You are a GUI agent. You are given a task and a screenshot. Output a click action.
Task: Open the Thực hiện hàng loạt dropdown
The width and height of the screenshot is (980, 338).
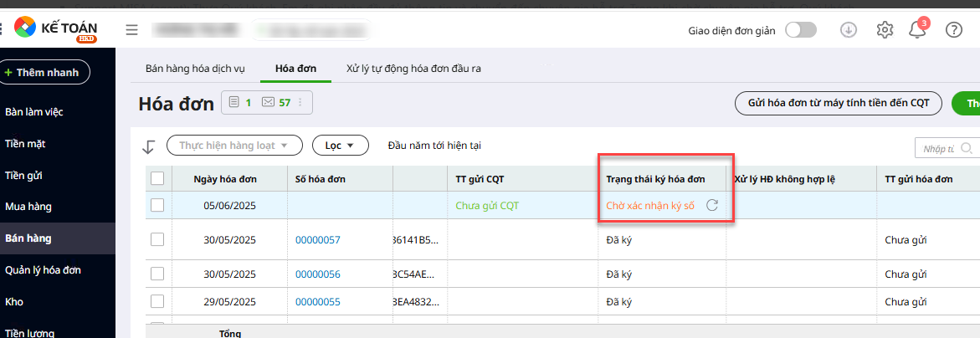pos(234,146)
